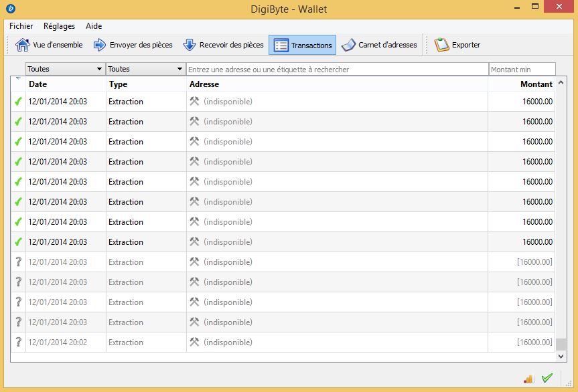Select the (indisponible) address in the 20:02 row
The image size is (578, 392).
228,342
